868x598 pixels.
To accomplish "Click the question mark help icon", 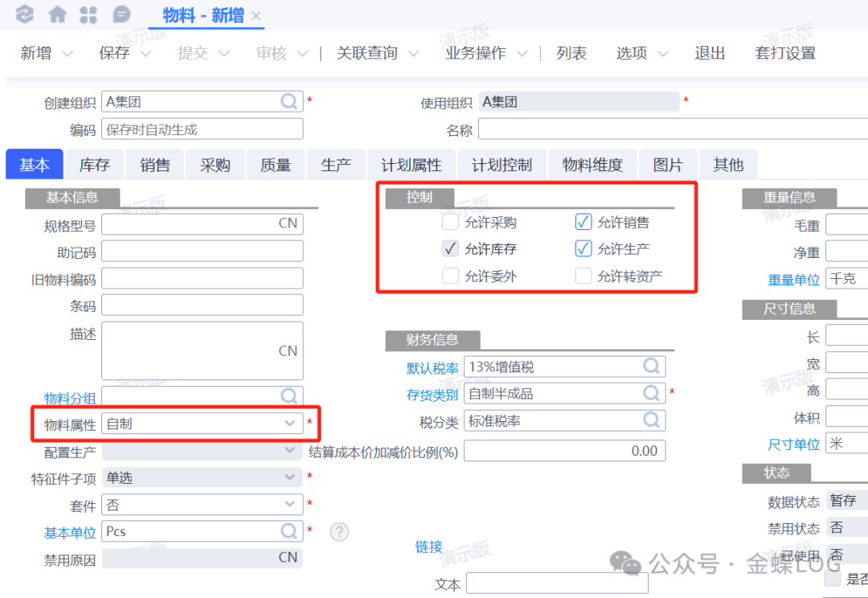I will click(339, 531).
